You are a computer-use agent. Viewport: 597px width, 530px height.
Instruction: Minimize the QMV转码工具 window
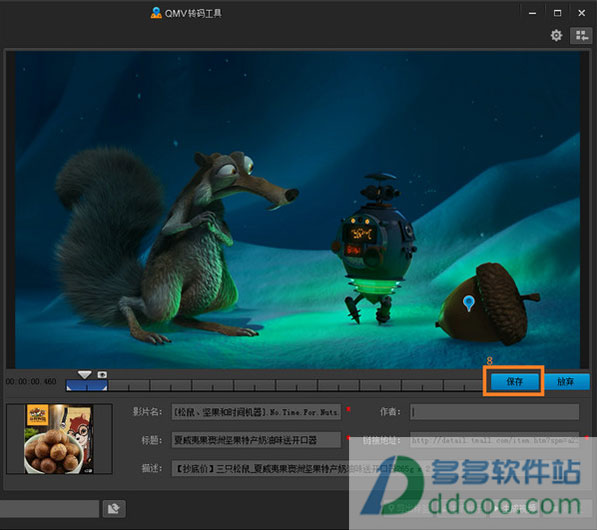(x=532, y=13)
